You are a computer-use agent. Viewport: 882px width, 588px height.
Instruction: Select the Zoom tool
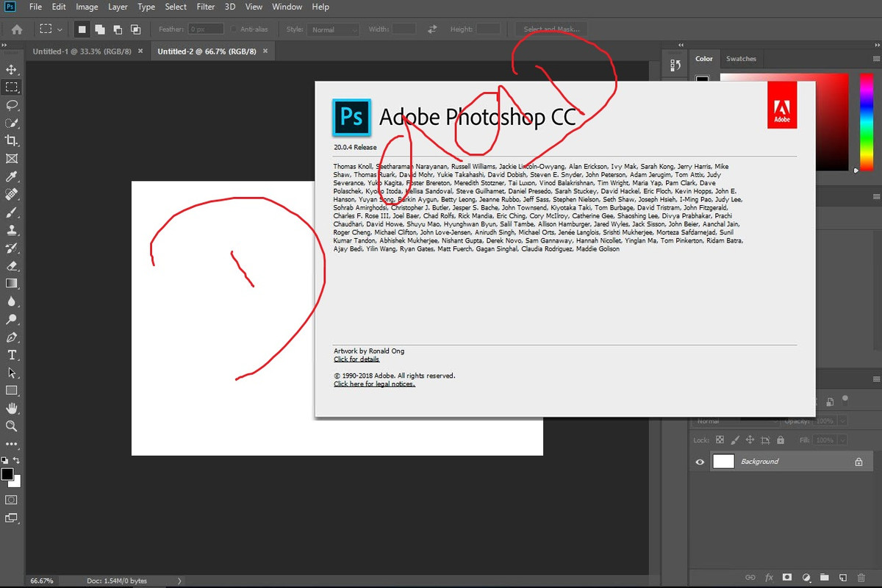[x=12, y=426]
